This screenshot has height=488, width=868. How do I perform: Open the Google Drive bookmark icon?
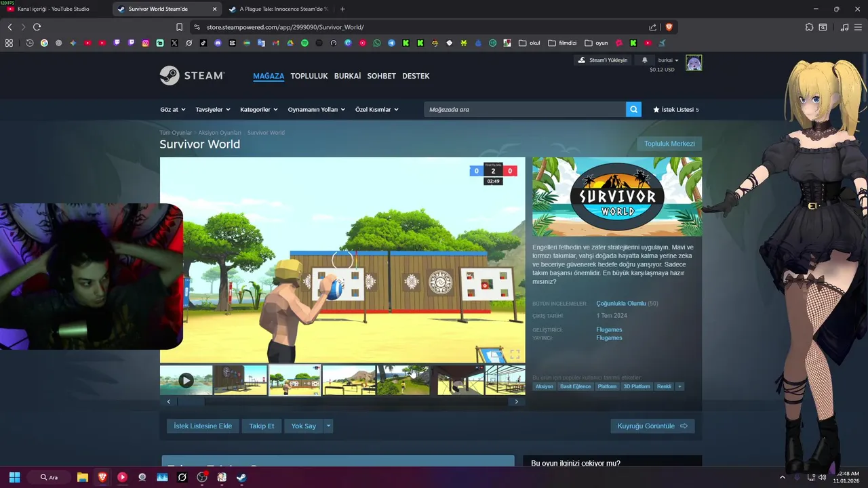[290, 43]
